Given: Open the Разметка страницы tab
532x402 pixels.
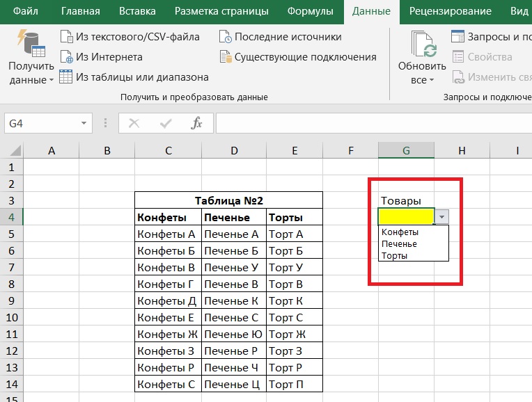Looking at the screenshot, I should (x=221, y=11).
